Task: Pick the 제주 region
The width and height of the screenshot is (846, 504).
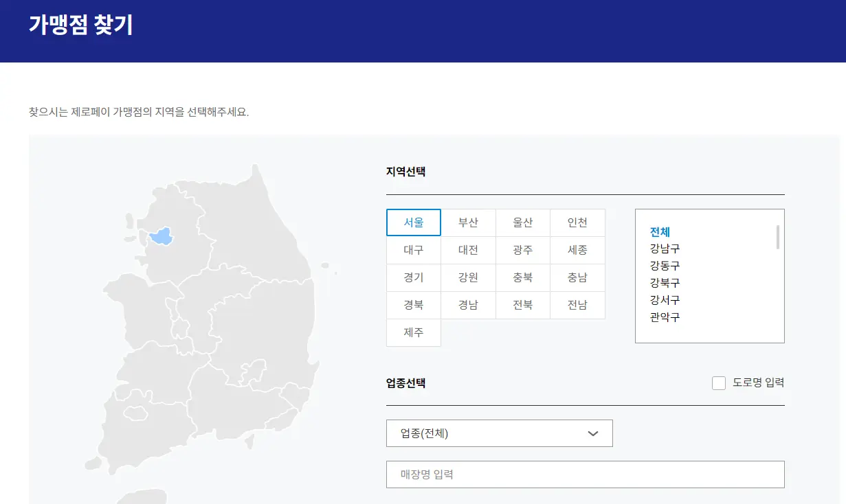Action: pos(414,332)
